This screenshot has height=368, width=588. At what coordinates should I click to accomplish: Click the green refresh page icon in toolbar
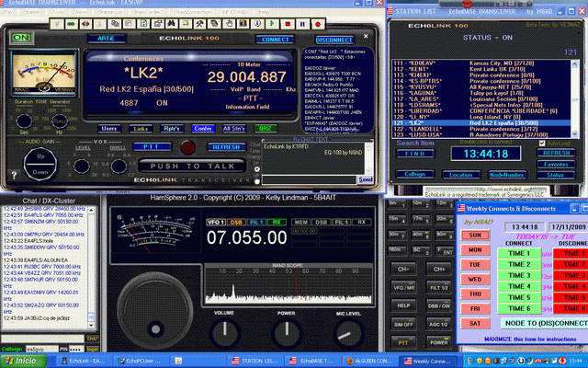coord(143,24)
